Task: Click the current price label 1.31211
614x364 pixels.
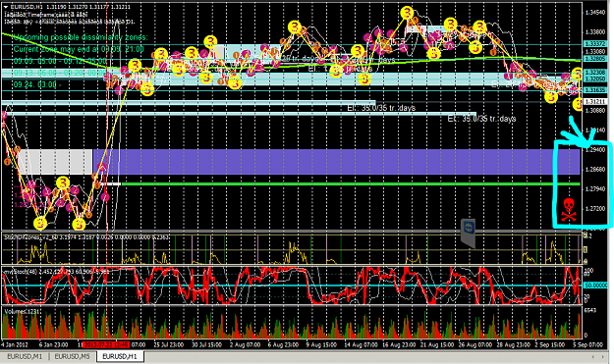Action: point(595,102)
